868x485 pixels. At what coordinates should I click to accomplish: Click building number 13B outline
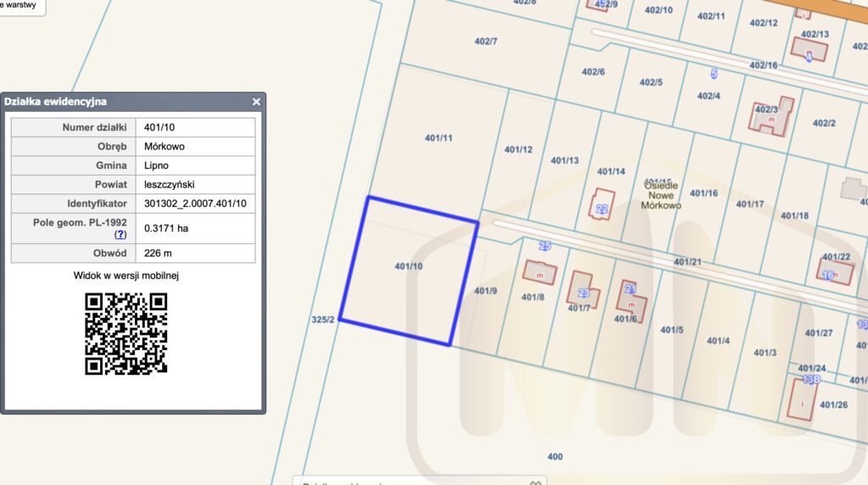point(802,398)
